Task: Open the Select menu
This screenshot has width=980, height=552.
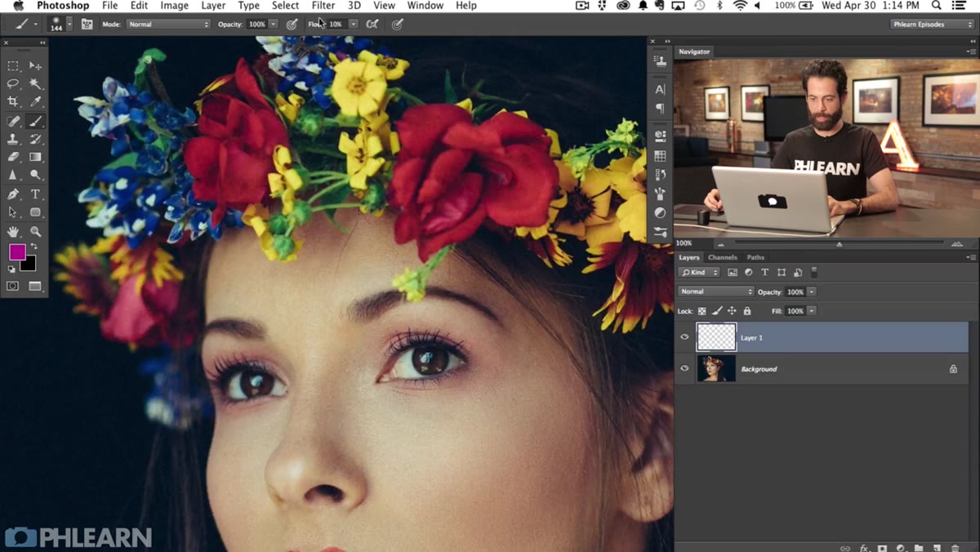Action: [285, 6]
